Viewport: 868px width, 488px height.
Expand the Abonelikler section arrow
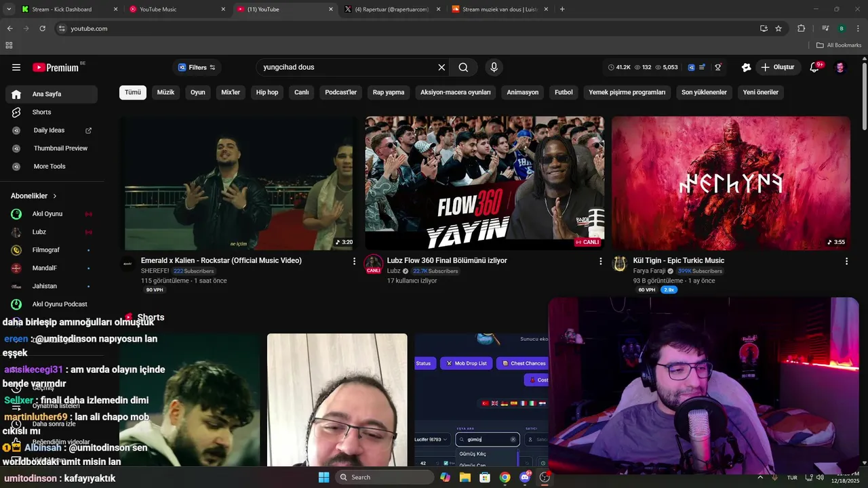(x=55, y=196)
